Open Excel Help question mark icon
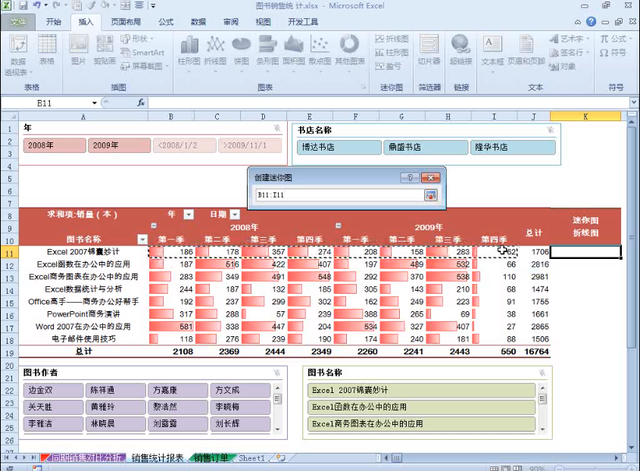Screen dimensions: 640x471 point(591,22)
